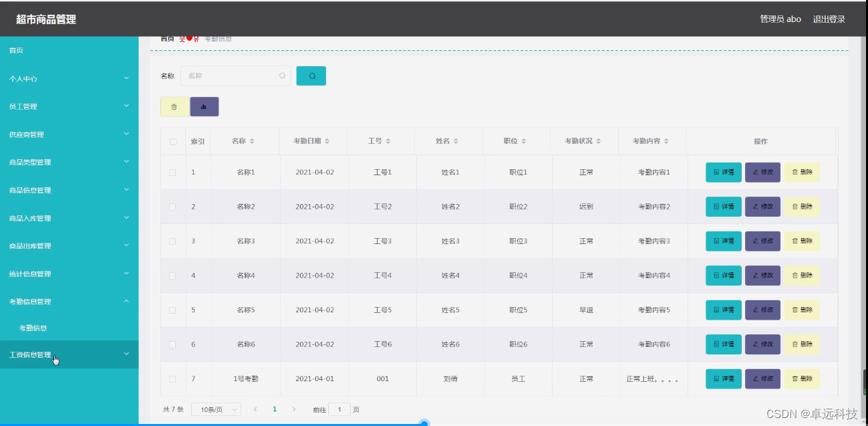Click 退出登录 in the top bar

828,19
